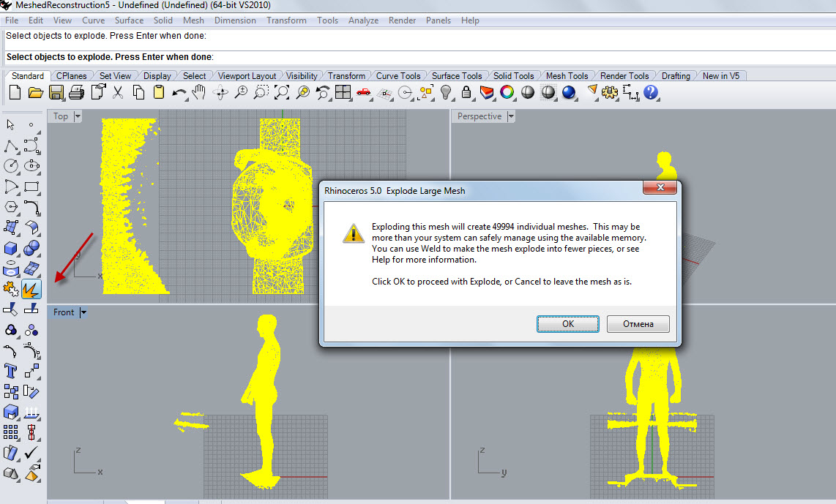This screenshot has width=836, height=504.
Task: Switch to the CPlanes tab
Action: point(72,75)
